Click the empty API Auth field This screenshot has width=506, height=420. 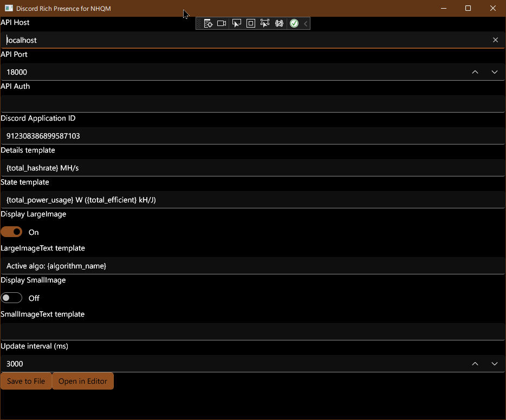(252, 104)
